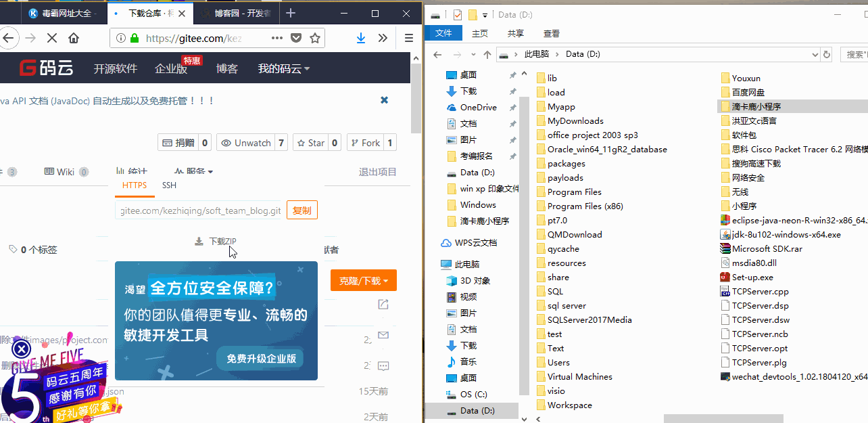Open the SQLServer2017Media folder

coord(584,319)
